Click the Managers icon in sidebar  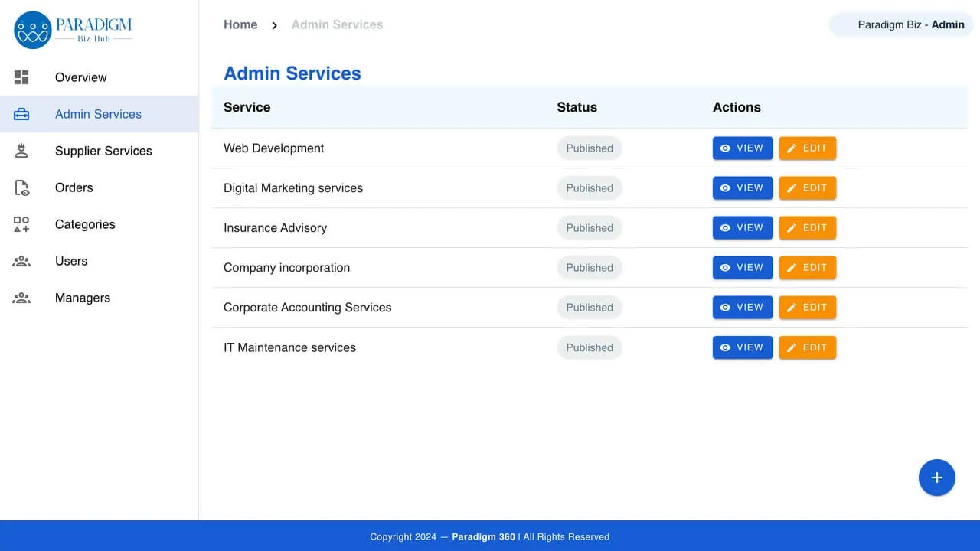(x=21, y=297)
